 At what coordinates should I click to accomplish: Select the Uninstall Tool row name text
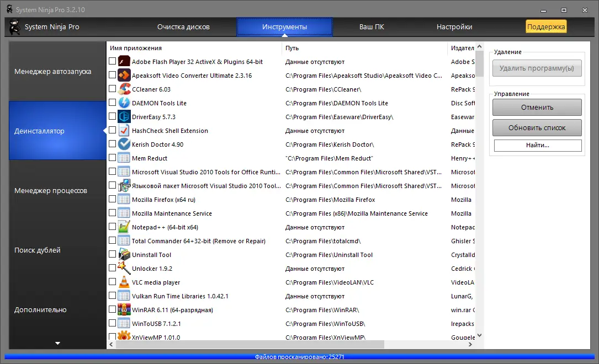[151, 254]
